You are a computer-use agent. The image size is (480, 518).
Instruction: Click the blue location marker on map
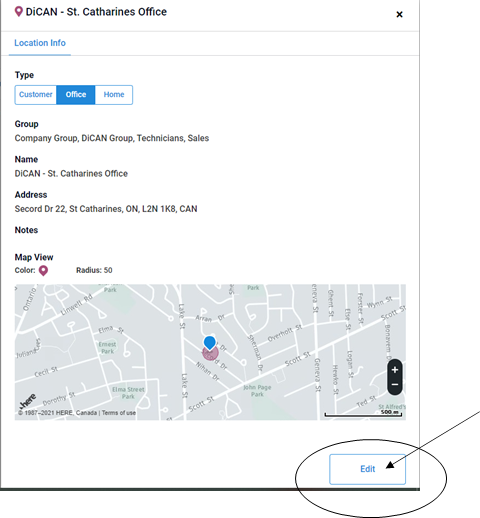click(x=209, y=343)
